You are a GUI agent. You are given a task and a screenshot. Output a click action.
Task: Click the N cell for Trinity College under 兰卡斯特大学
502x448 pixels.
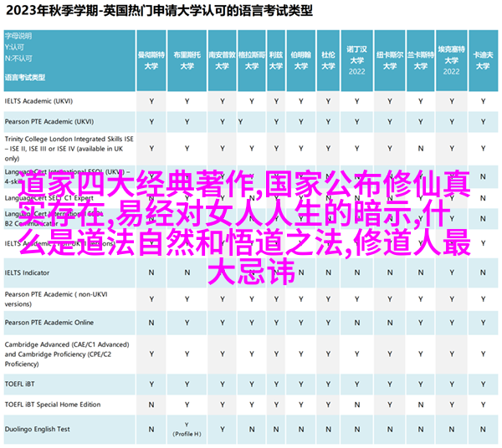point(420,149)
